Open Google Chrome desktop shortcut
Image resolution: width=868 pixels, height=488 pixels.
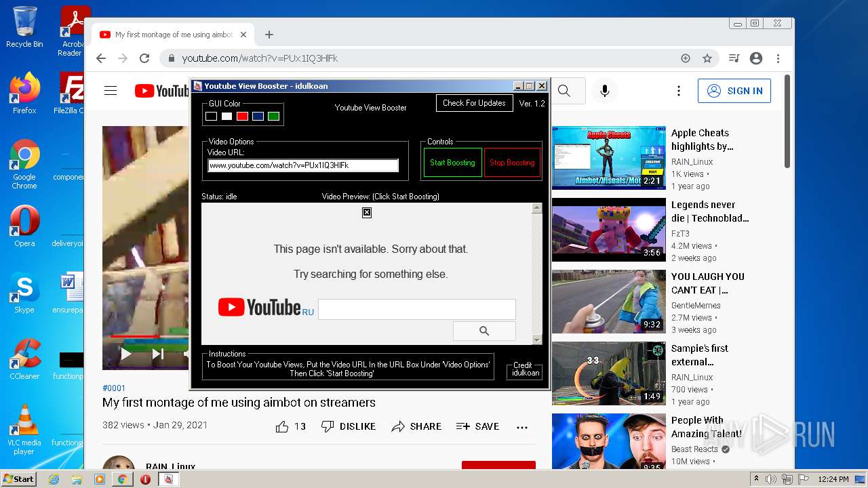coord(24,165)
